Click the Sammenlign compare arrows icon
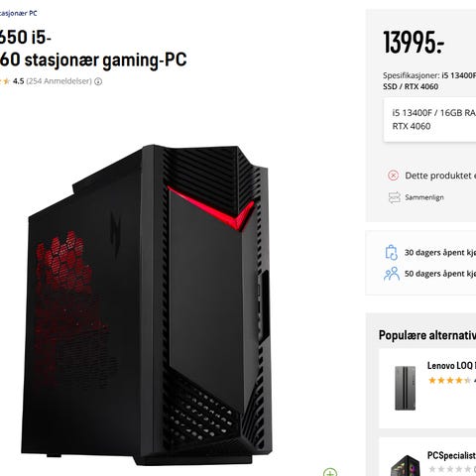This screenshot has width=476, height=476. pyautogui.click(x=394, y=197)
